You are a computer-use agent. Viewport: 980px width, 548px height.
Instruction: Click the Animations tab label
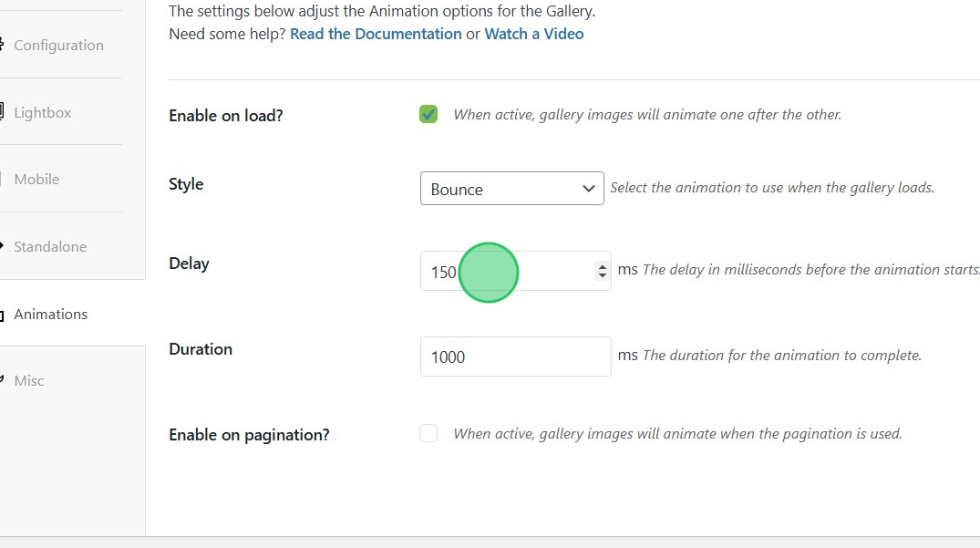(51, 315)
